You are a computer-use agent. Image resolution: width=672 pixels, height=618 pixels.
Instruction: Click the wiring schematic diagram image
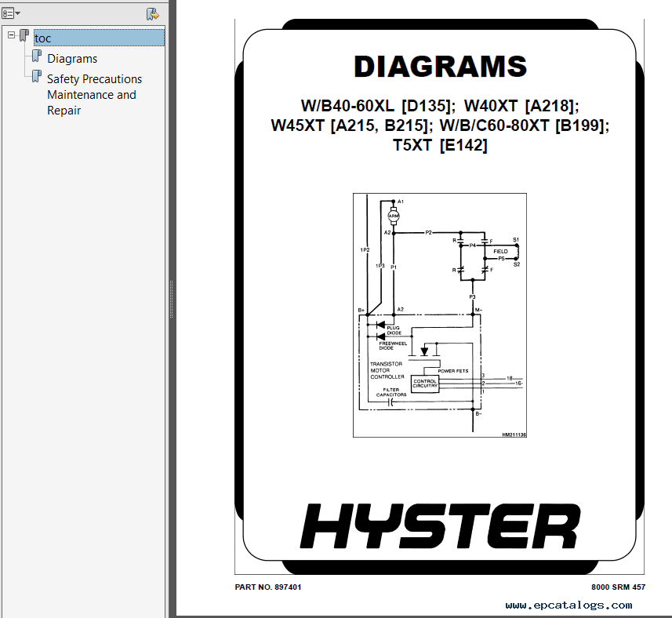pyautogui.click(x=440, y=315)
